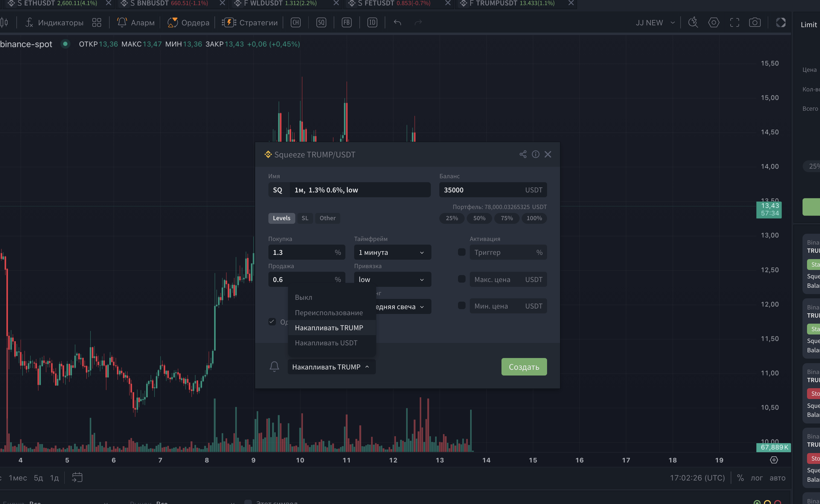820x504 pixels.
Task: Close the S BNBUSDT tab
Action: tap(222, 3)
